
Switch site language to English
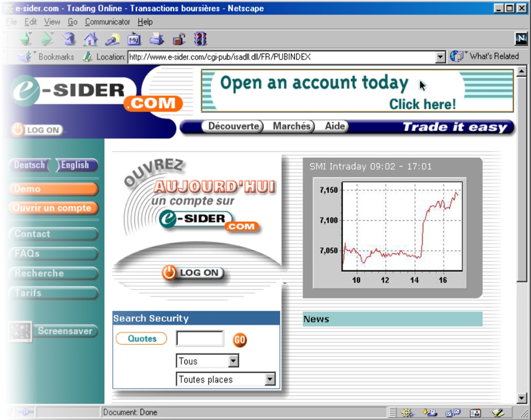coord(77,165)
